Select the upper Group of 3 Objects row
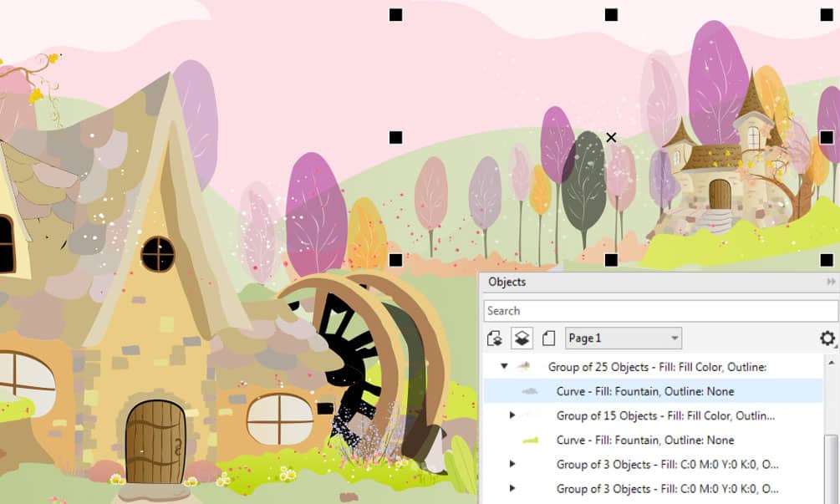 click(653, 465)
